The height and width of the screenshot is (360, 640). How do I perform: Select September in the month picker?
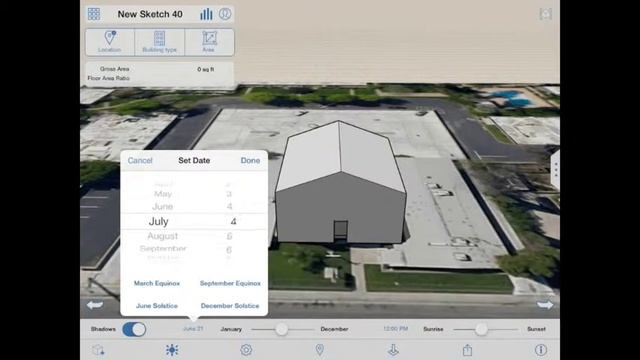coord(163,248)
